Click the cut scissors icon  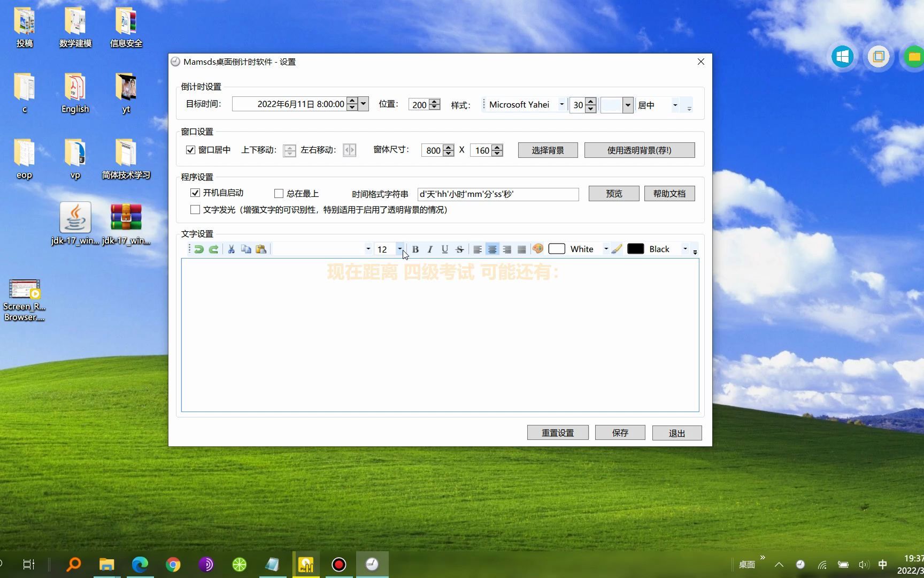[231, 249]
